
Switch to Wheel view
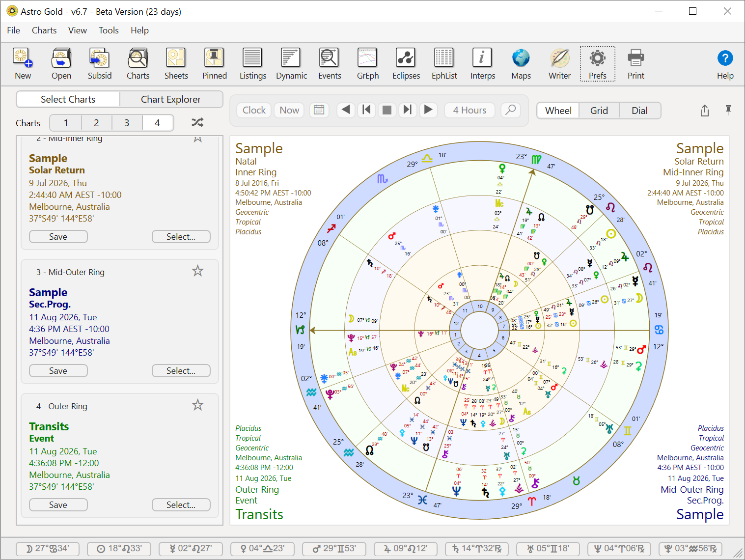click(558, 111)
